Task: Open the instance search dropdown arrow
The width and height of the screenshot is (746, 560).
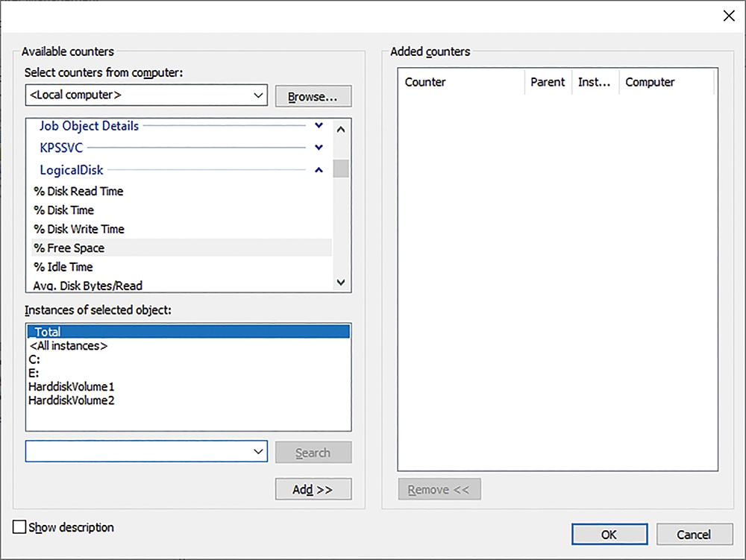Action: 258,451
